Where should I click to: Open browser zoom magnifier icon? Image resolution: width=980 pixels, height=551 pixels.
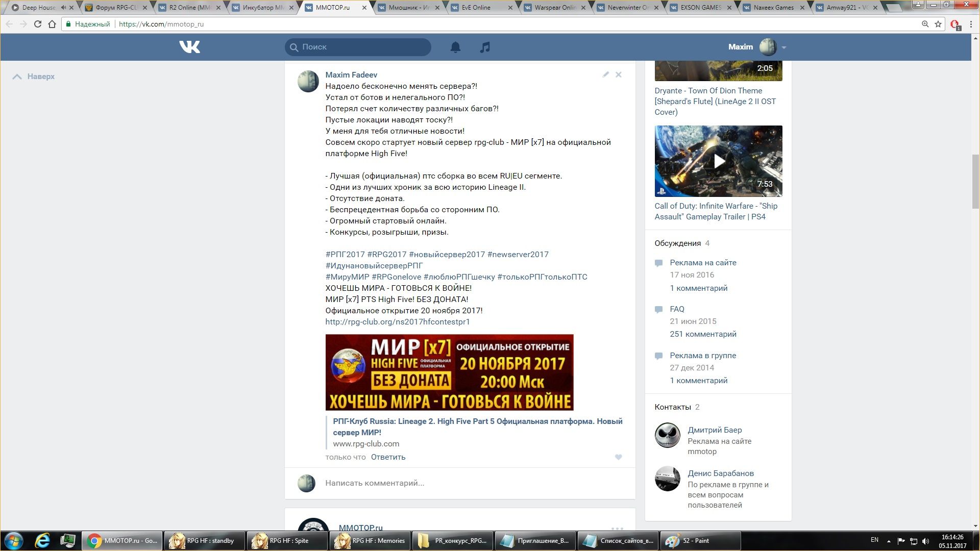pyautogui.click(x=925, y=24)
